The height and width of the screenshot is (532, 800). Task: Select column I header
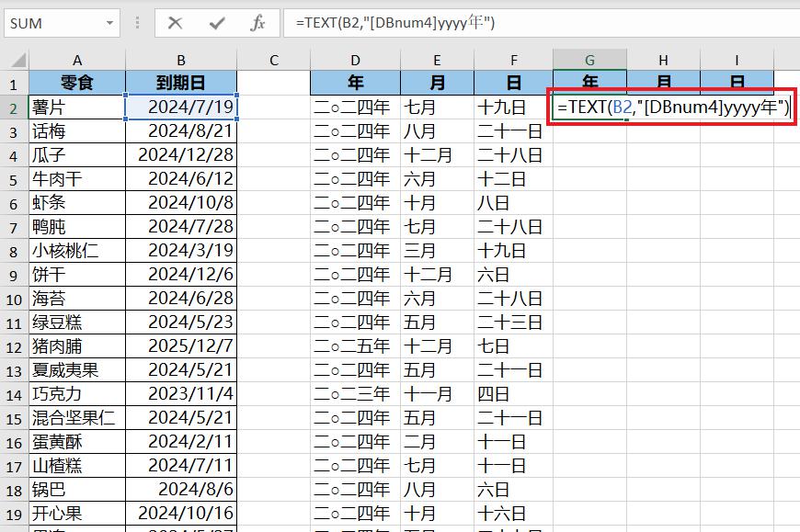point(737,60)
